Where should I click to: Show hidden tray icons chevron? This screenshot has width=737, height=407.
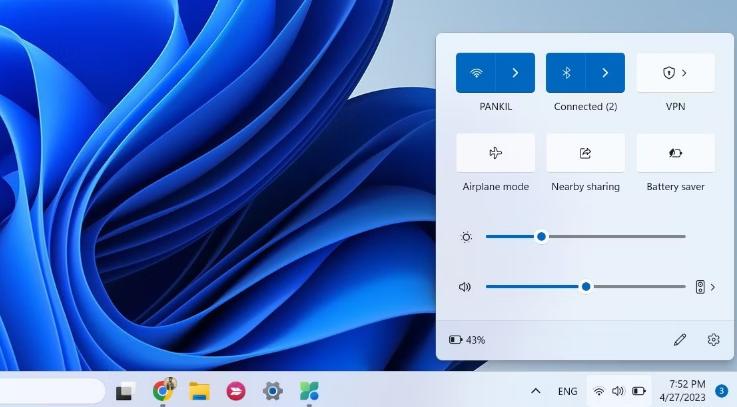pos(535,391)
